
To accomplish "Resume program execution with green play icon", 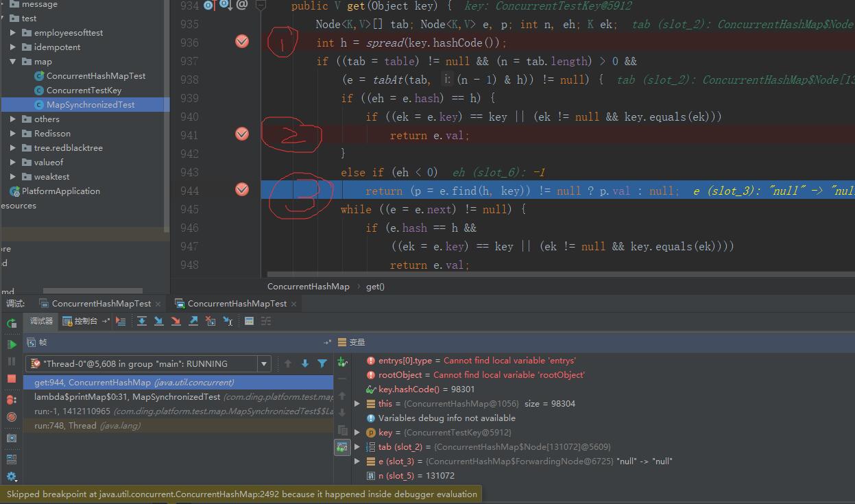I will (x=11, y=345).
